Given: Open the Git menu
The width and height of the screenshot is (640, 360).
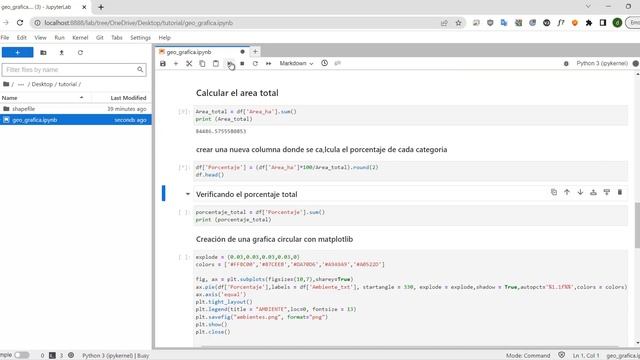Looking at the screenshot, I should pos(100,38).
